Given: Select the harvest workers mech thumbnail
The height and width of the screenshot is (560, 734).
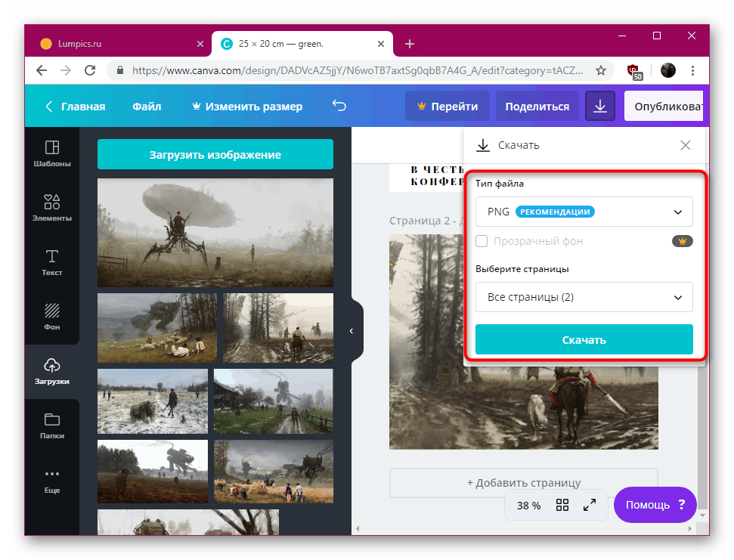Looking at the screenshot, I should (274, 472).
